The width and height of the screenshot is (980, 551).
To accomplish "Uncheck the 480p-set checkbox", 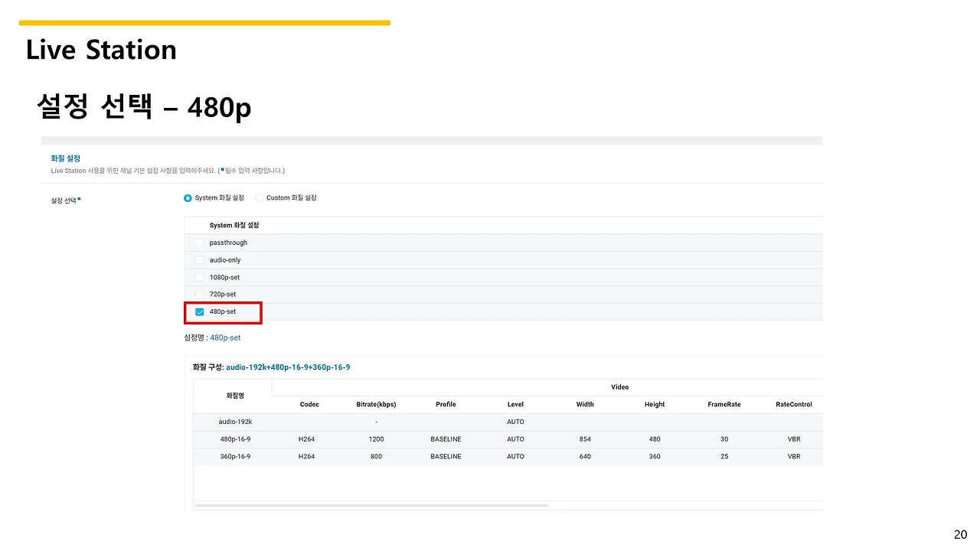I will coord(200,312).
